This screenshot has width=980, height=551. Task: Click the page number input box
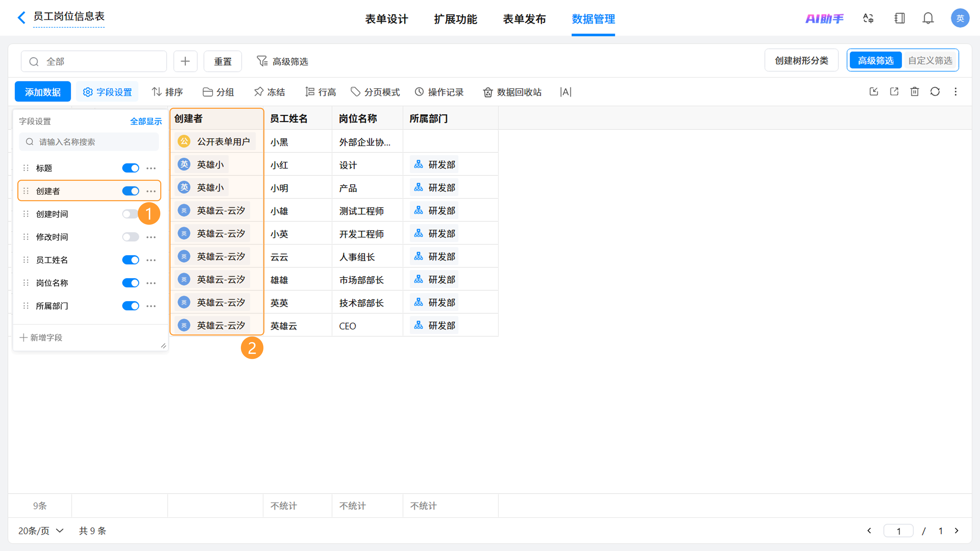click(x=898, y=531)
